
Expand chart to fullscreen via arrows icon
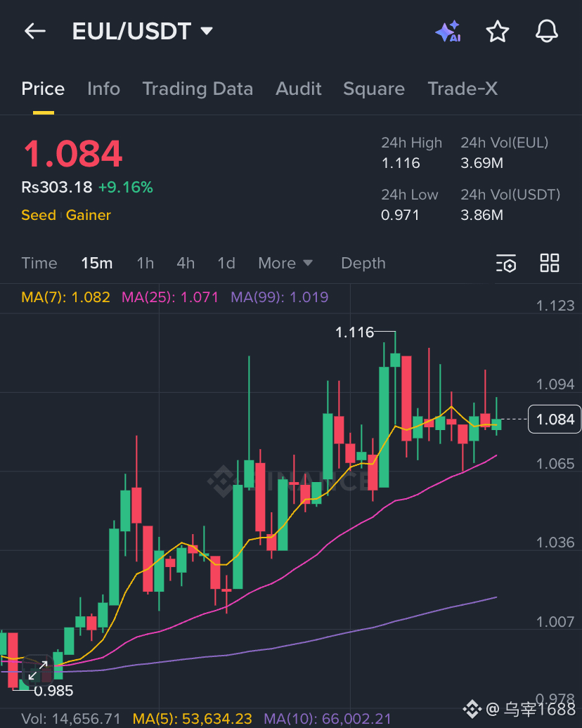click(x=38, y=670)
